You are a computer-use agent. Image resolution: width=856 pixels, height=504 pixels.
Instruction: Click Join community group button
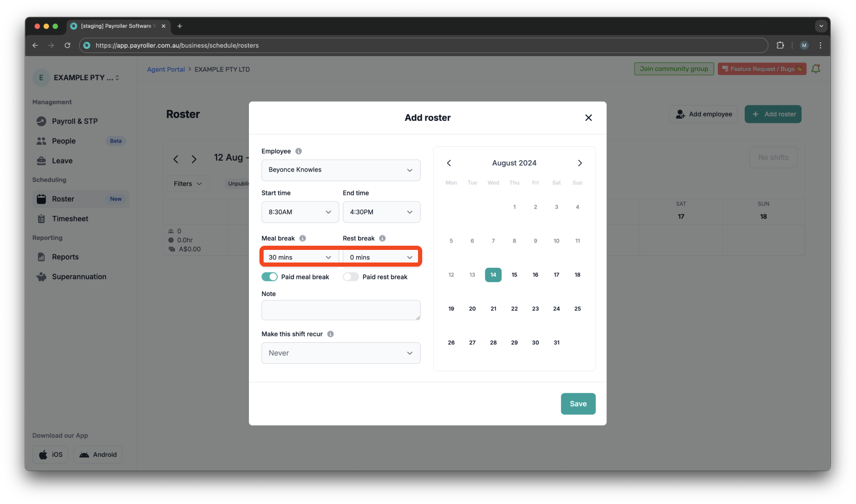674,69
